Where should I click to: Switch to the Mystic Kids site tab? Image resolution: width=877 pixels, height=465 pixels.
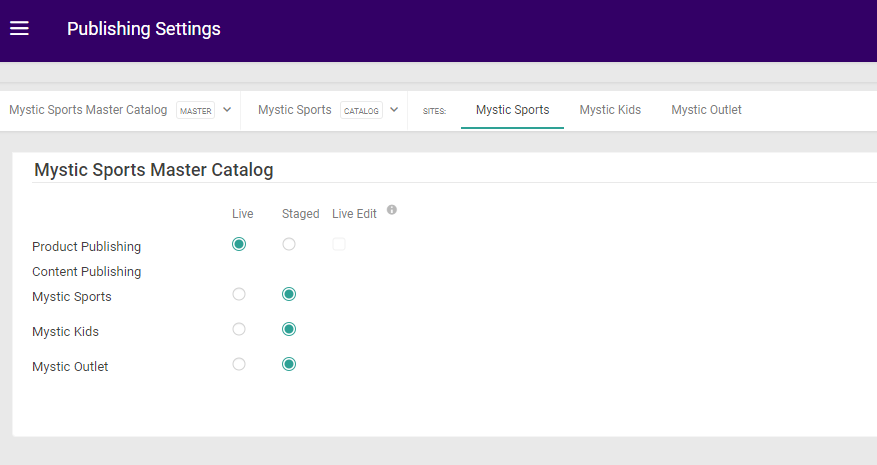610,110
